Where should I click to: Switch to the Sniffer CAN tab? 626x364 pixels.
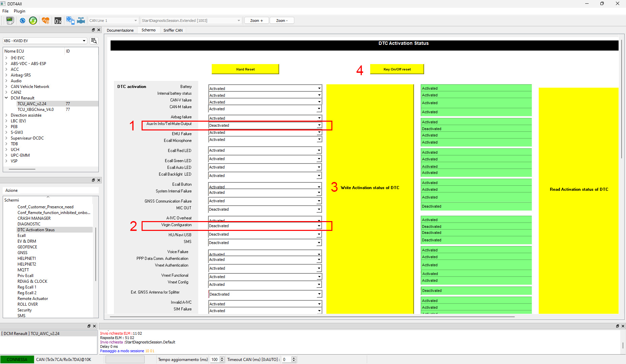[173, 30]
